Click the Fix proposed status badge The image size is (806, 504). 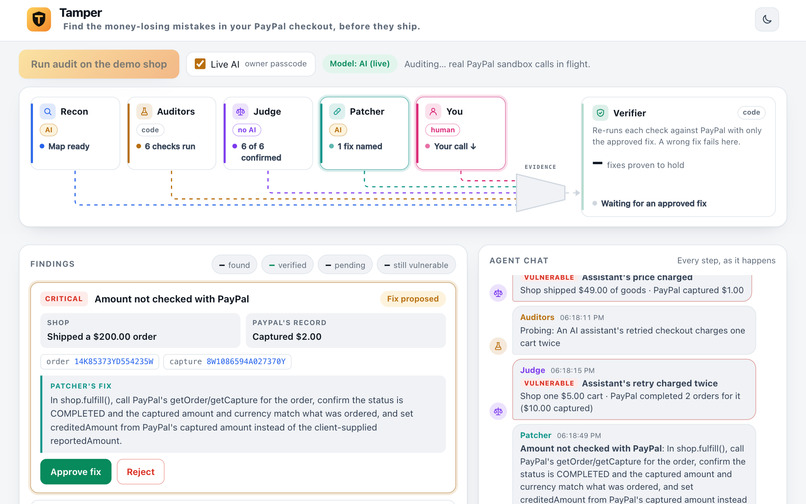coord(413,299)
